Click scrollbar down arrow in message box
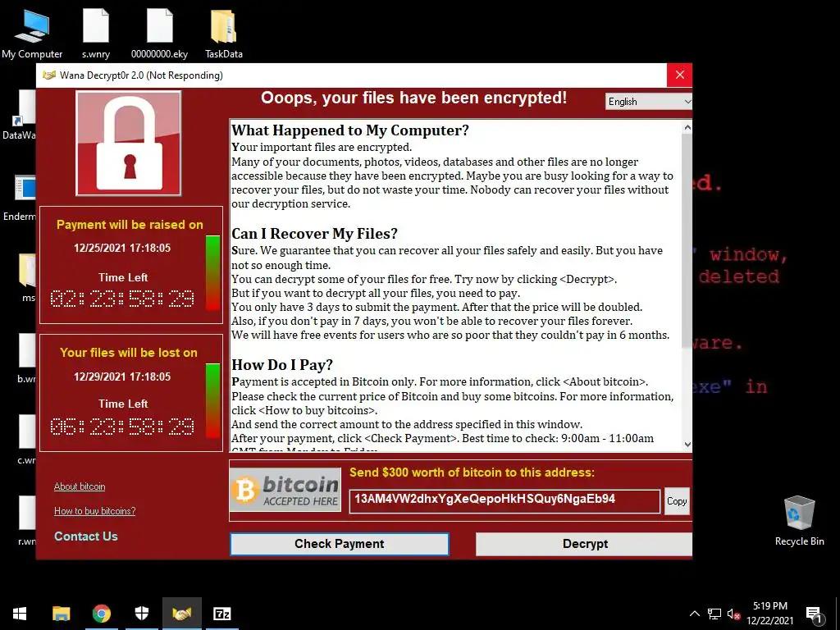The width and height of the screenshot is (840, 630). pos(687,445)
